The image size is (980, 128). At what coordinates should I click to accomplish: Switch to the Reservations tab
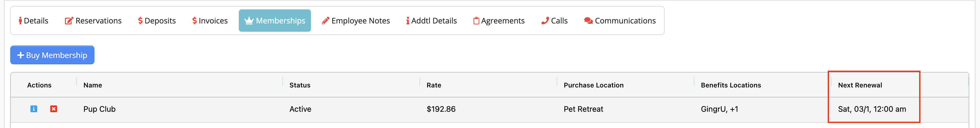pyautogui.click(x=93, y=21)
